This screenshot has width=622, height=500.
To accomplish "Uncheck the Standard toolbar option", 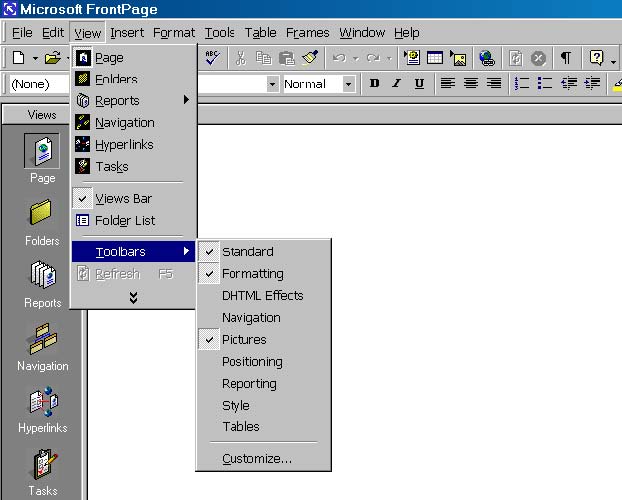I will [x=263, y=251].
